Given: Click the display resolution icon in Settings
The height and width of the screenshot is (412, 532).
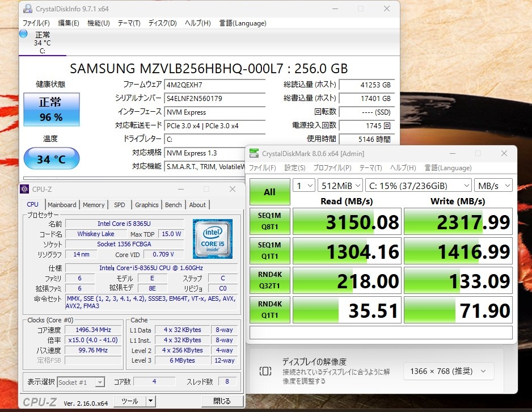Looking at the screenshot, I should pos(265,371).
